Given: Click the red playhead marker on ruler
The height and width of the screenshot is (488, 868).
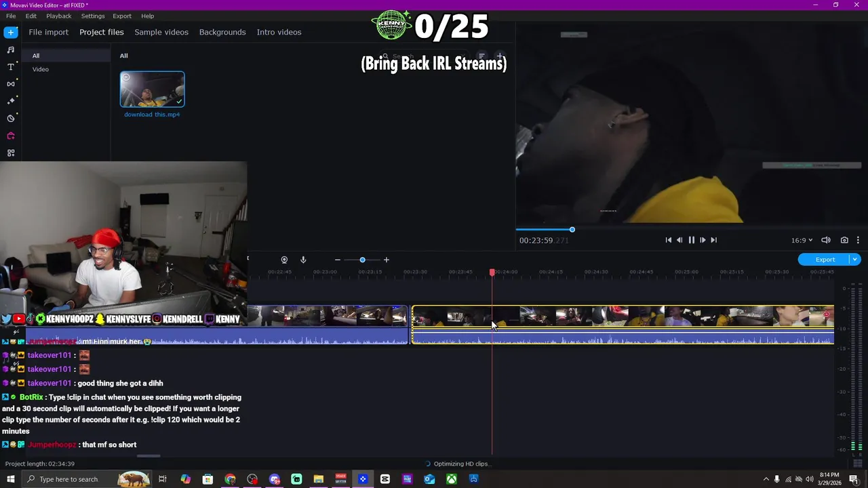Looking at the screenshot, I should tap(492, 272).
